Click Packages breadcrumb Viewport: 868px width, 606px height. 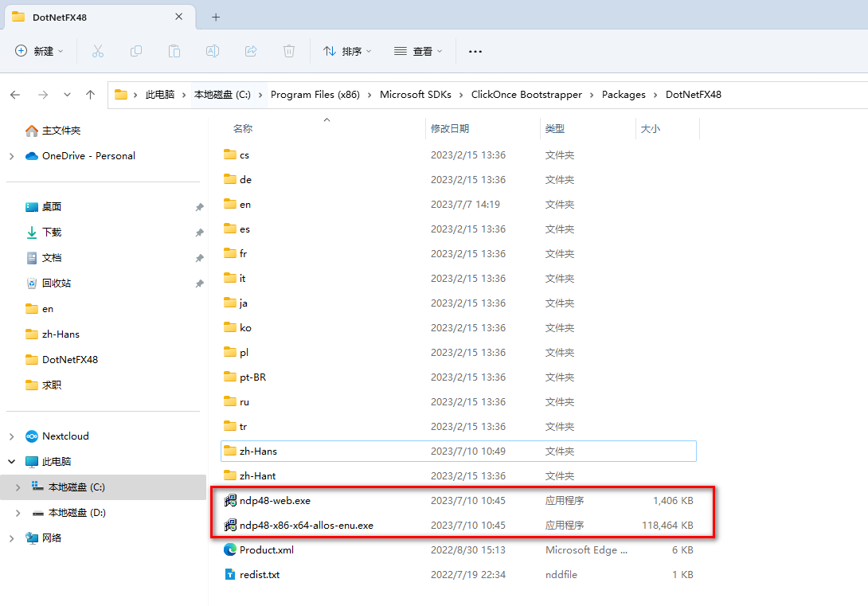tap(624, 95)
